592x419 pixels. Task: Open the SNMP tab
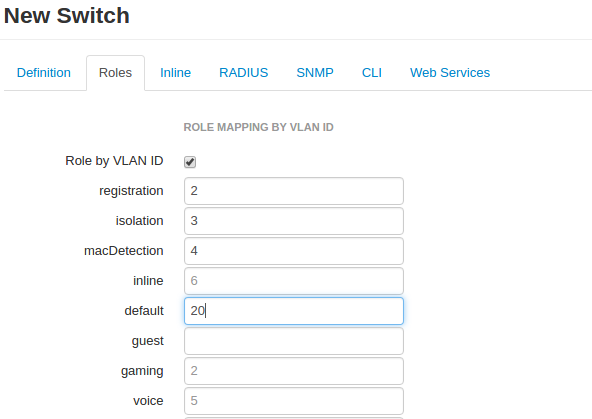coord(315,72)
